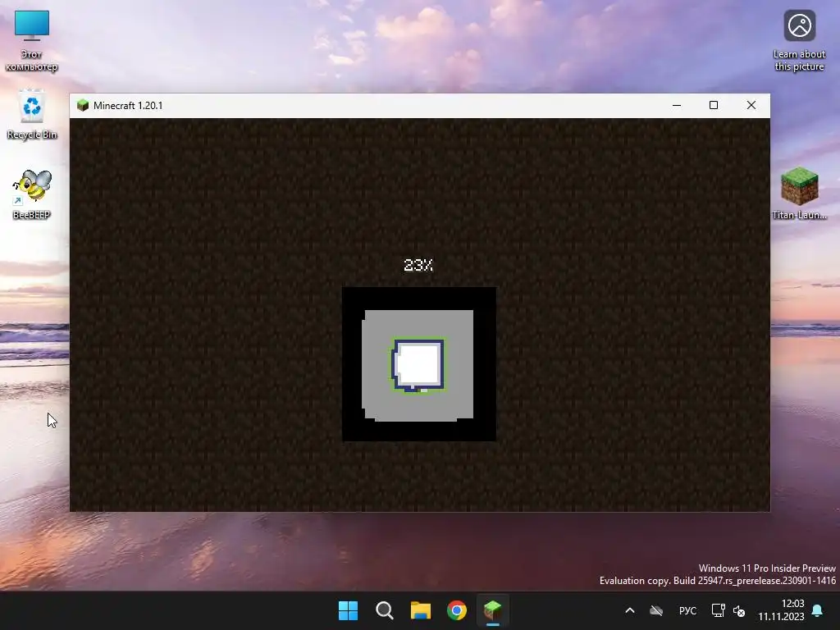Switch the РУС input language indicator
The width and height of the screenshot is (840, 630).
coord(688,610)
